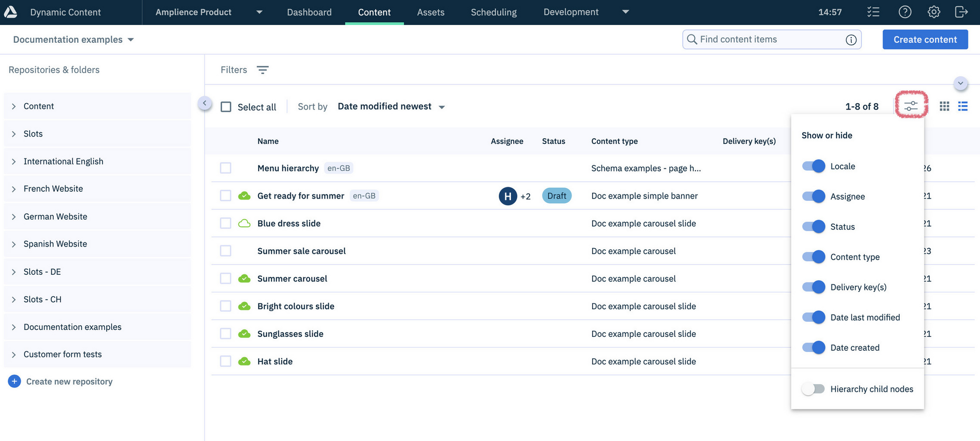Open the Filters funnel icon
Viewport: 980px width, 441px height.
click(x=263, y=70)
